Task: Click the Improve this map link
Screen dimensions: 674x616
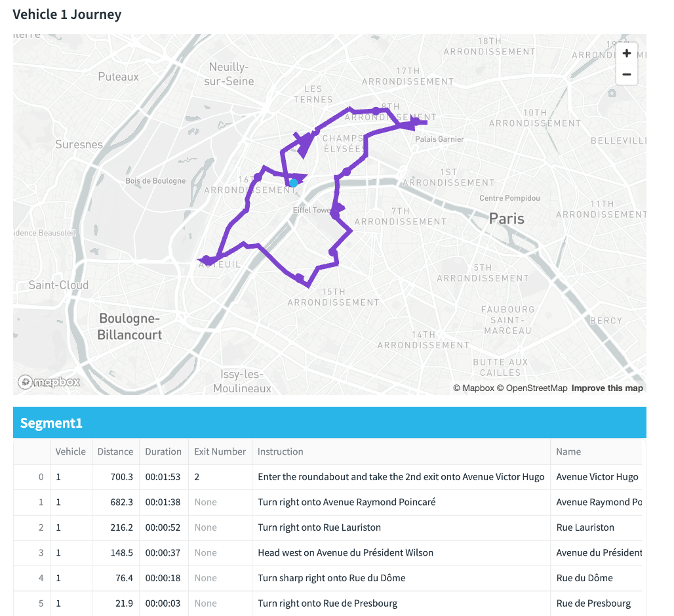Action: pyautogui.click(x=607, y=388)
